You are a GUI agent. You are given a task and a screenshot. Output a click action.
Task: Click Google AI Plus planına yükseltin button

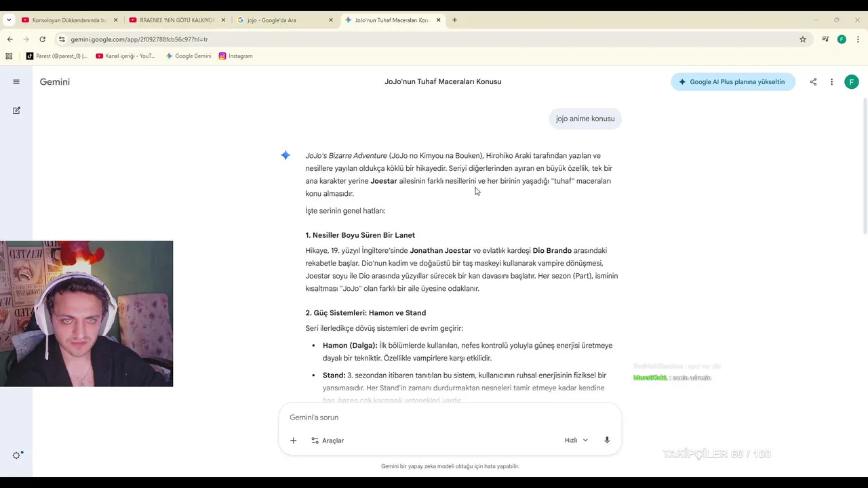(x=733, y=82)
